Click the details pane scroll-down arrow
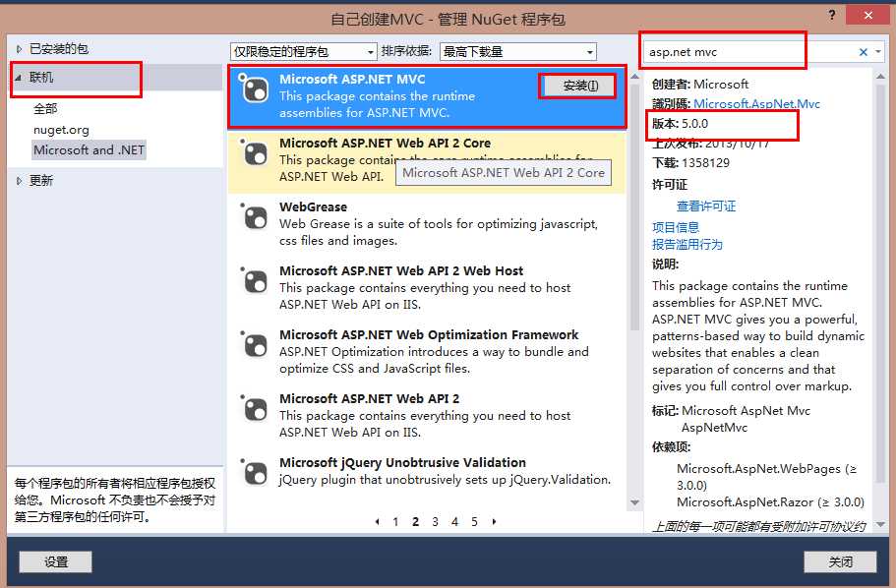Image resolution: width=896 pixels, height=588 pixels. point(880,524)
